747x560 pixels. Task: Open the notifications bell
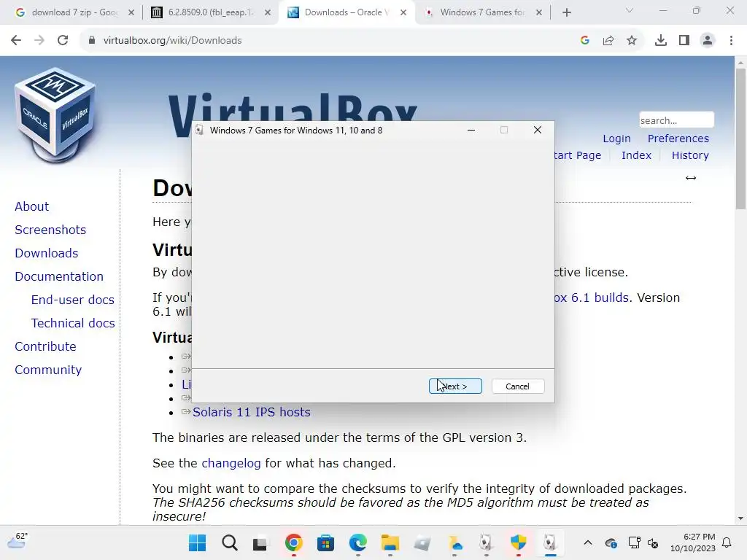pyautogui.click(x=727, y=542)
